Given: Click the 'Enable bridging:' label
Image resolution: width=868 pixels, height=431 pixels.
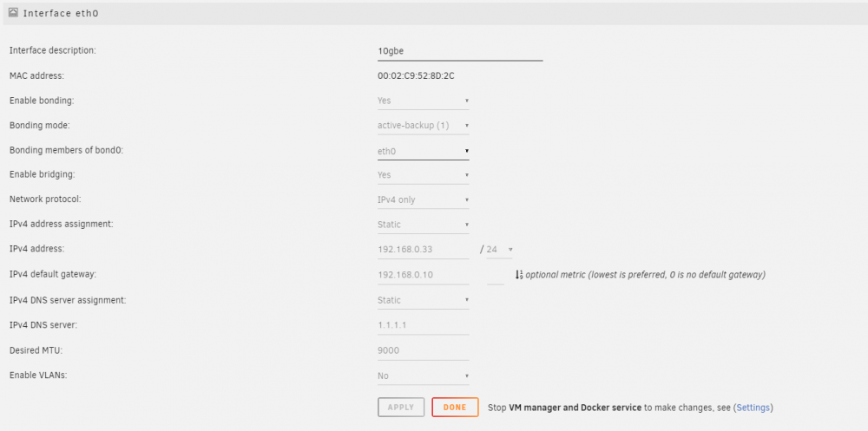Looking at the screenshot, I should coord(42,175).
